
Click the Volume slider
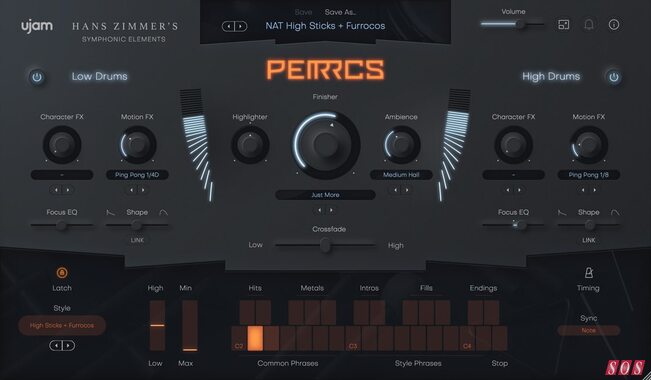pyautogui.click(x=513, y=25)
